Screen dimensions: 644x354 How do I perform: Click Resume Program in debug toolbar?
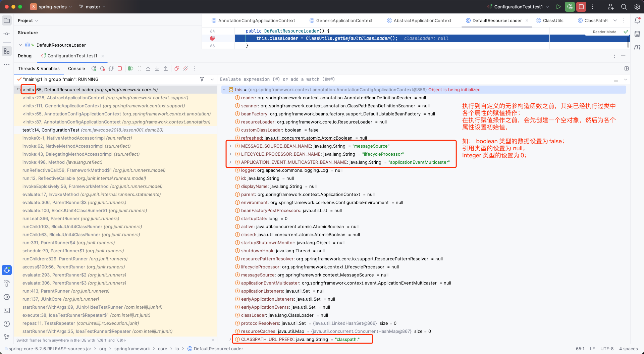pyautogui.click(x=131, y=68)
